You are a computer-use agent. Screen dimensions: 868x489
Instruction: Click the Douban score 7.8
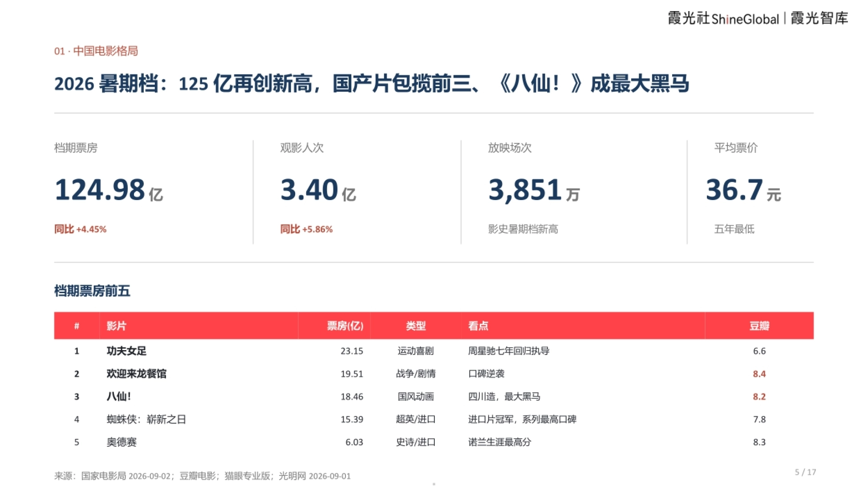coord(759,420)
